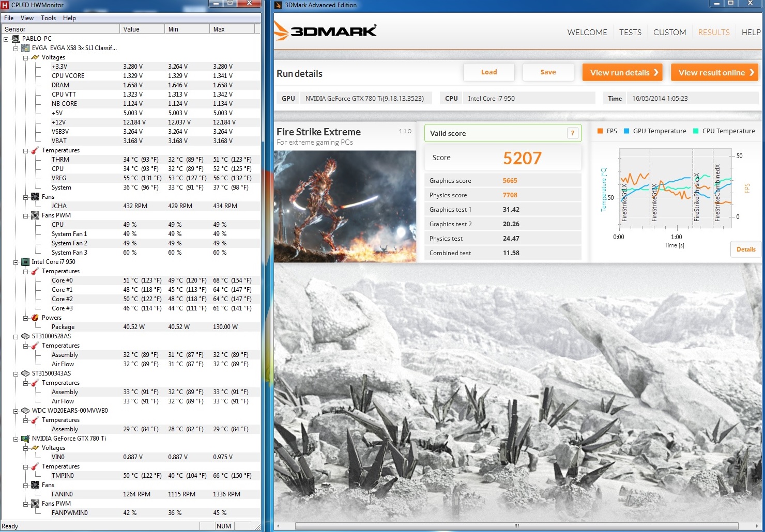Image resolution: width=765 pixels, height=532 pixels.
Task: Click View result online button
Action: coord(714,72)
